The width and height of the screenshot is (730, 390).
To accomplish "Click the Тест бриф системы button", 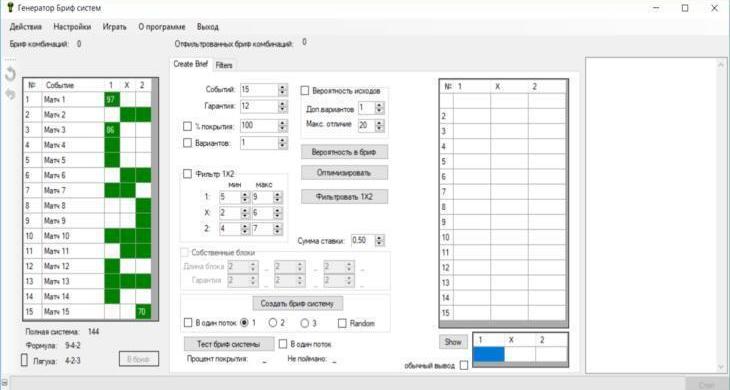I will tap(229, 344).
